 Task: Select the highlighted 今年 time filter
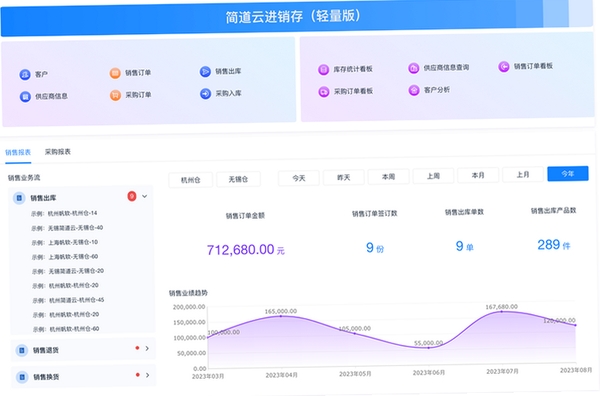tap(568, 173)
